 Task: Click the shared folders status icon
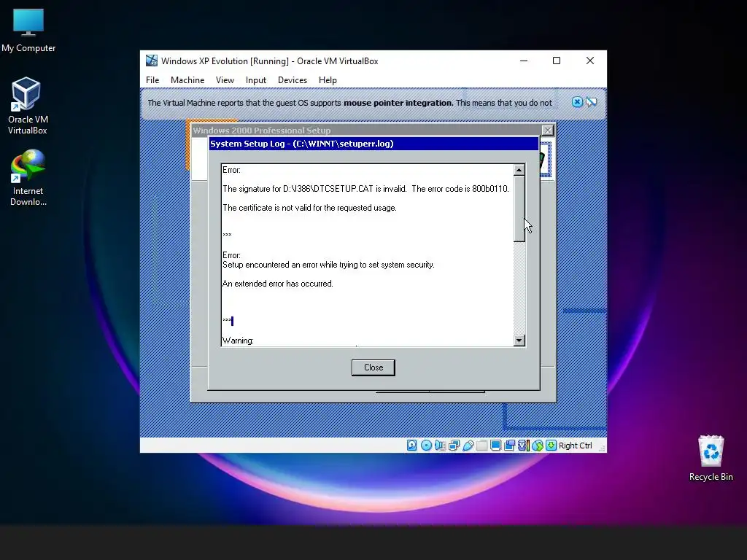pos(481,446)
